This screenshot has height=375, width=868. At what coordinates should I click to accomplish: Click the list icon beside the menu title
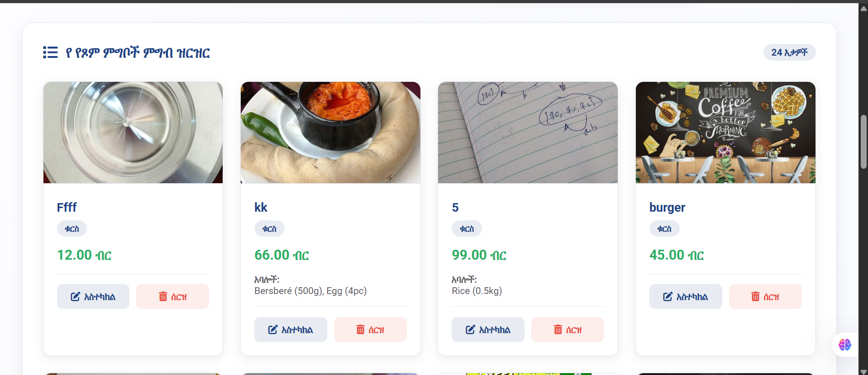[50, 52]
